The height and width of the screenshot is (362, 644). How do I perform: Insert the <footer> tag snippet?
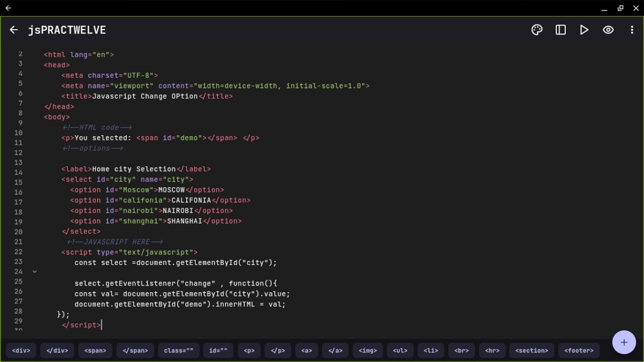pyautogui.click(x=579, y=350)
